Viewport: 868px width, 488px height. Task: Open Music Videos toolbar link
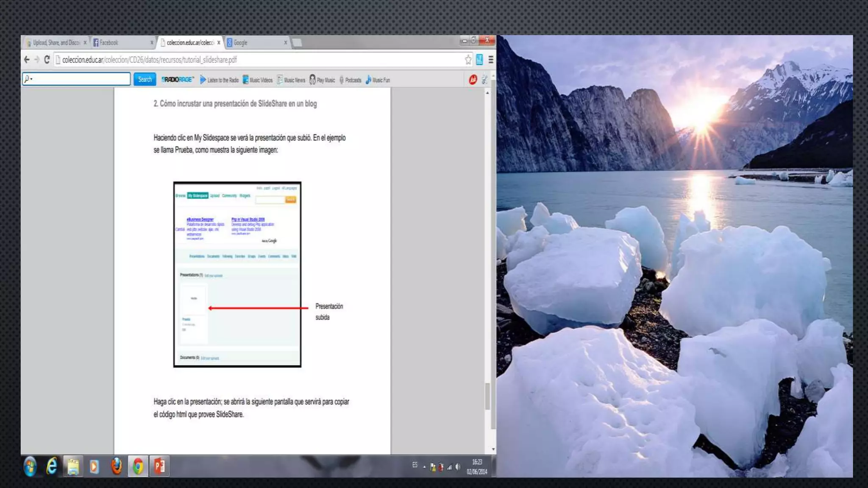(x=258, y=80)
